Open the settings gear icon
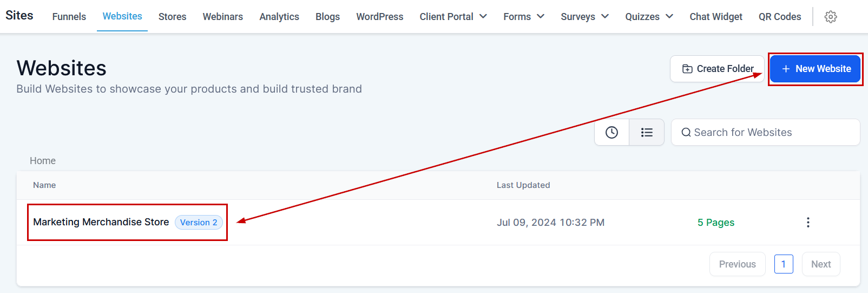868x293 pixels. click(x=831, y=17)
